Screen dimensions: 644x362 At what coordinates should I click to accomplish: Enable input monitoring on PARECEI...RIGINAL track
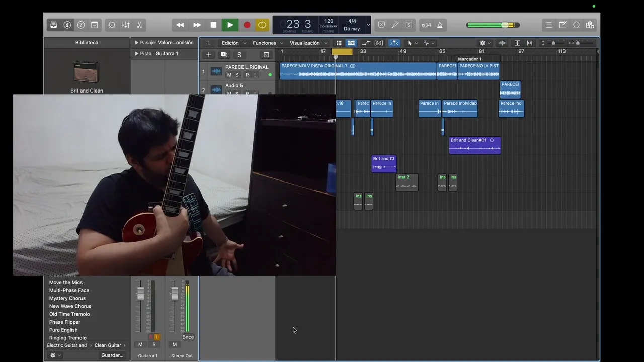[x=255, y=75]
